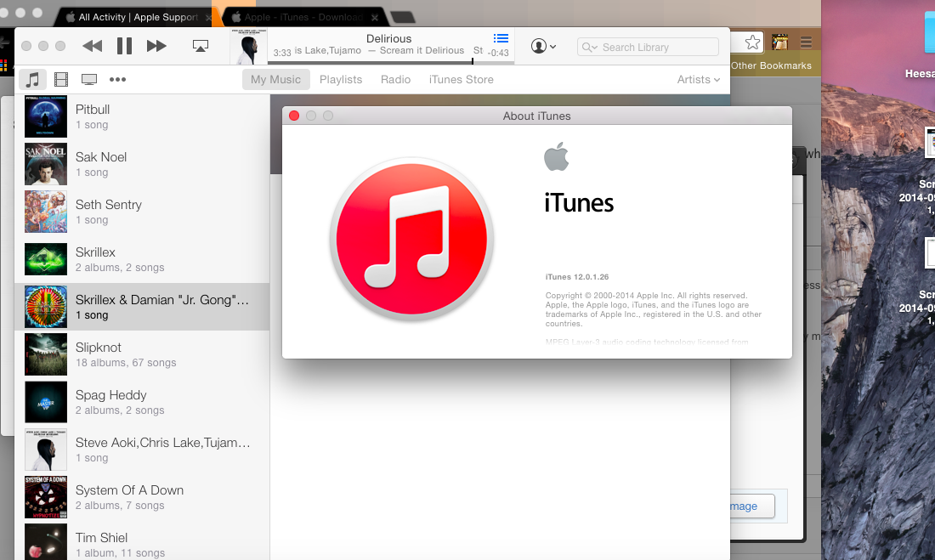The image size is (935, 560).
Task: Bookmark this page with the star icon
Action: 752,42
